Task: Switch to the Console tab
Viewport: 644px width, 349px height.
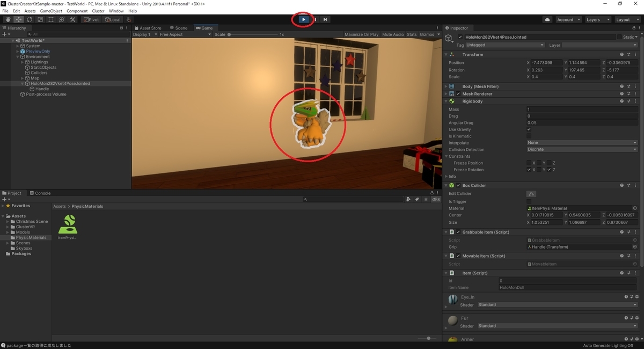Action: click(40, 193)
